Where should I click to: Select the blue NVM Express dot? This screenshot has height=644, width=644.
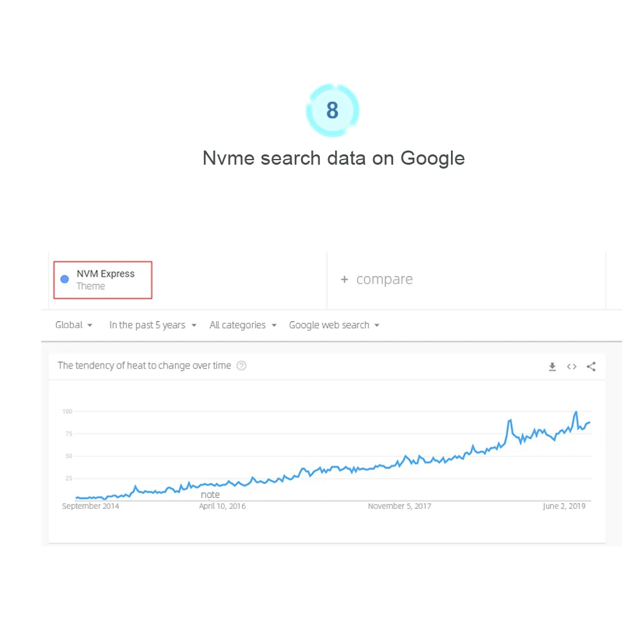pos(64,279)
